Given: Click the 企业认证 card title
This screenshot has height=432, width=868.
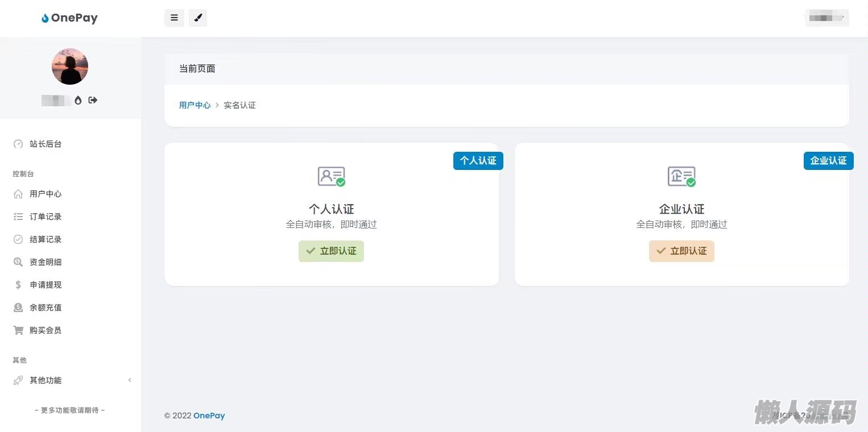Looking at the screenshot, I should [682, 209].
